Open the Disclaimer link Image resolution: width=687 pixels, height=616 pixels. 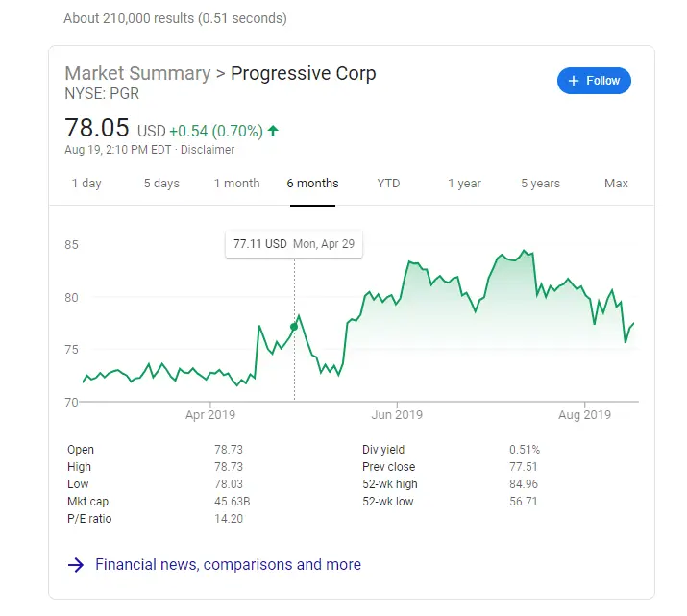208,150
